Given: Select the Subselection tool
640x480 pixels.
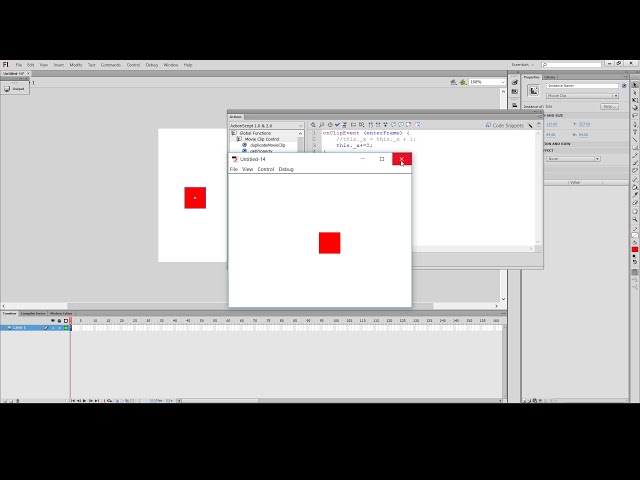Looking at the screenshot, I should [635, 93].
